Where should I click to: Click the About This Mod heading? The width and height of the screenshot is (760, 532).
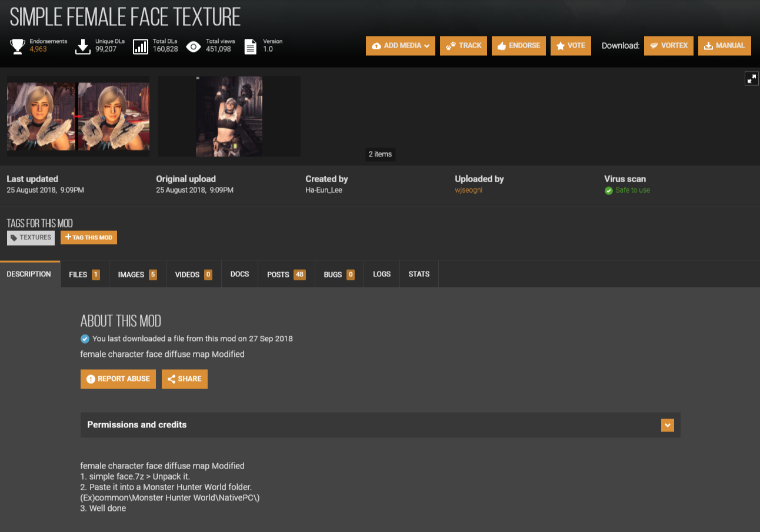pyautogui.click(x=121, y=321)
